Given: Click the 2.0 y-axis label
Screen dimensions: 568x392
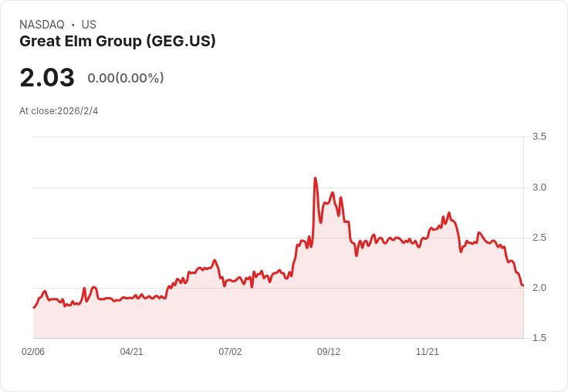Looking at the screenshot, I should (x=539, y=288).
